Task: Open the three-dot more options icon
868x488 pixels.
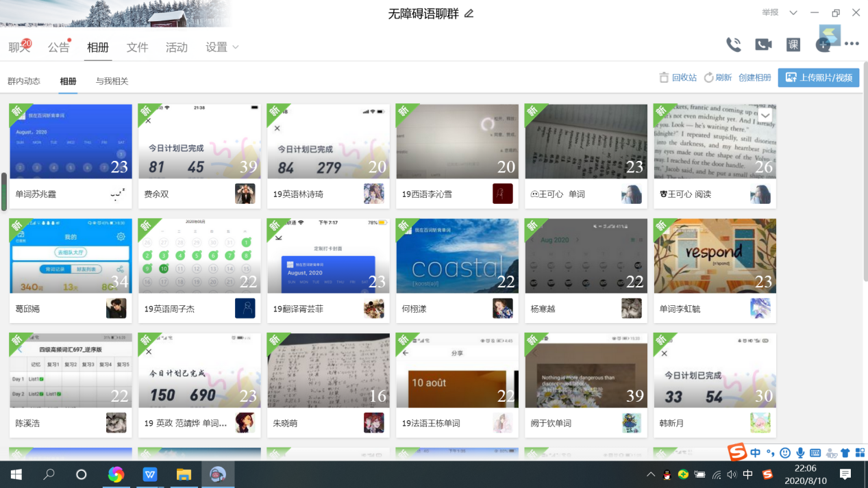Action: pos(852,44)
